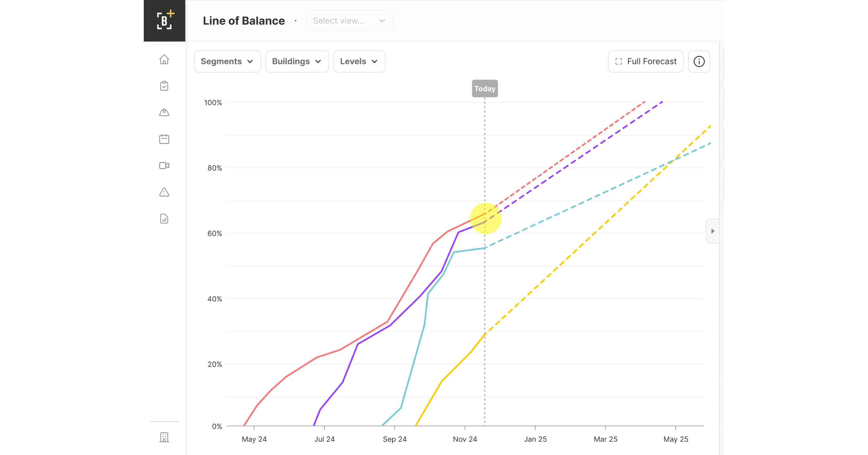Toggle the Full Forecast view
Image resolution: width=868 pixels, height=455 pixels.
[x=645, y=61]
